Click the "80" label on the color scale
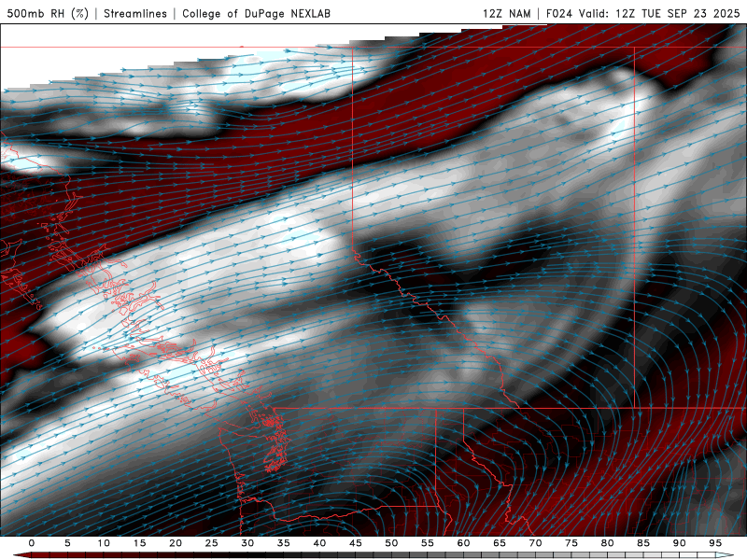747x560 pixels. tap(608, 543)
